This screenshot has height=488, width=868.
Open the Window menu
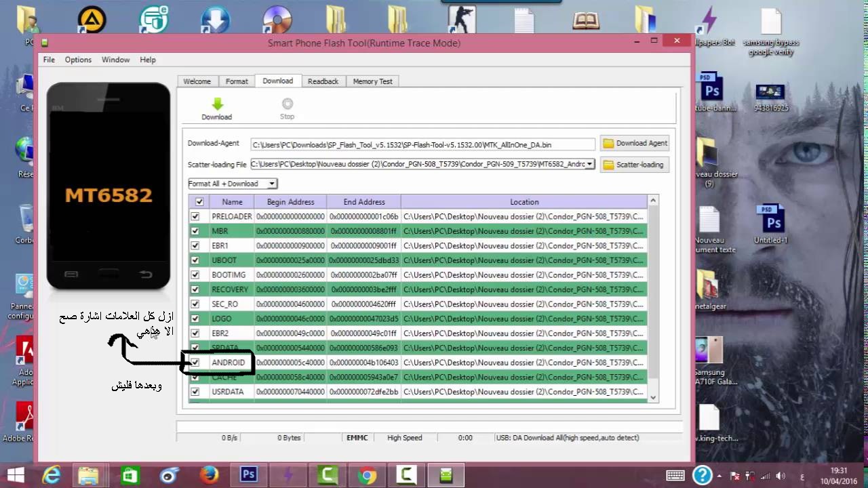click(115, 60)
